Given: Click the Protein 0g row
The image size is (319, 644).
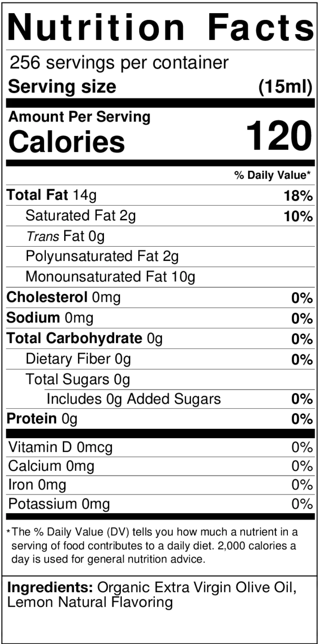Looking at the screenshot, I should pos(42,419).
